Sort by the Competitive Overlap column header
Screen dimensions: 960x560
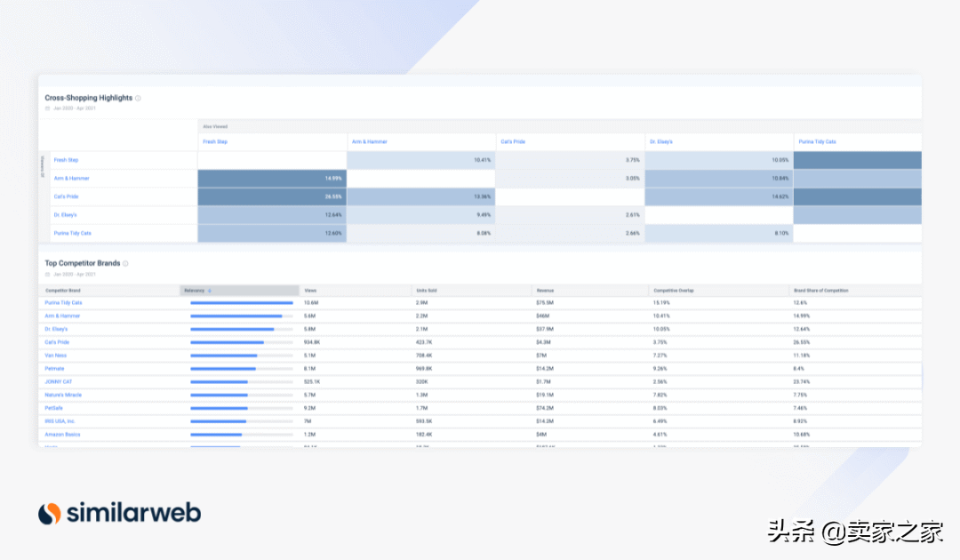coord(674,291)
